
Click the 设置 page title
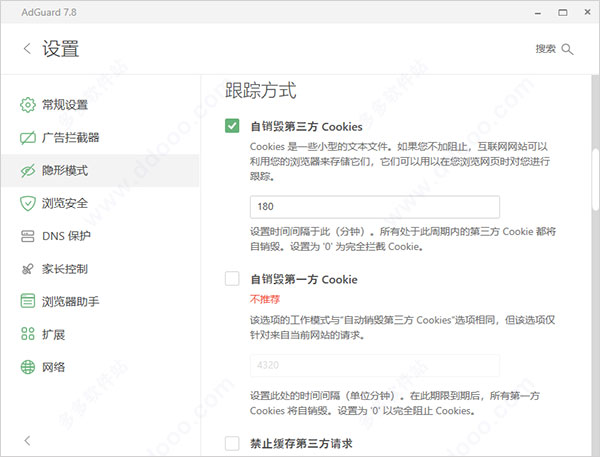click(60, 49)
